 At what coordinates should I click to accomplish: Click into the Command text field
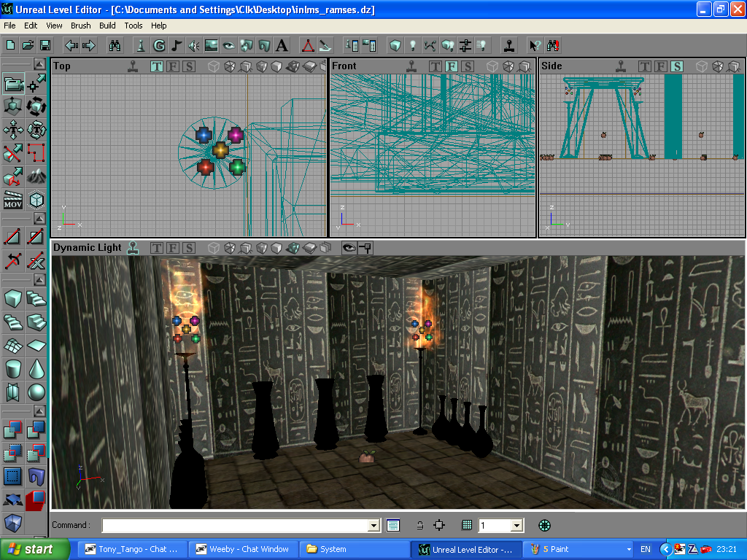pos(235,525)
